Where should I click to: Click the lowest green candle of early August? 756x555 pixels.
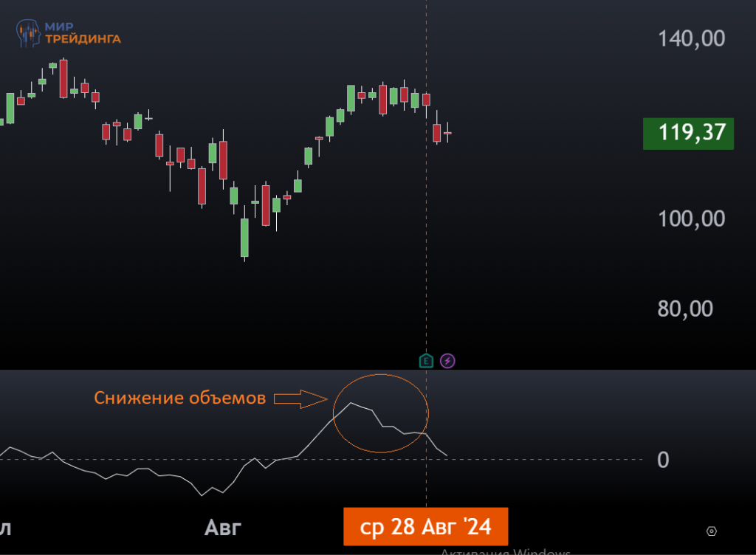[244, 236]
